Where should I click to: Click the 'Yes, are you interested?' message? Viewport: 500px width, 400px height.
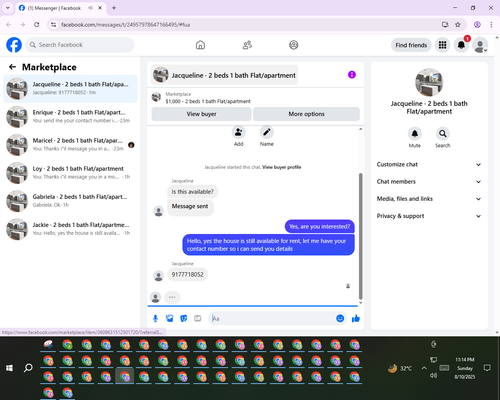[x=320, y=227]
